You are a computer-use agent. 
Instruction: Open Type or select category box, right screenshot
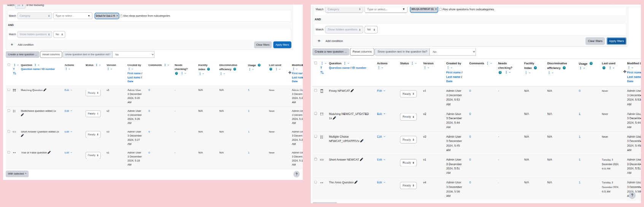386,9
